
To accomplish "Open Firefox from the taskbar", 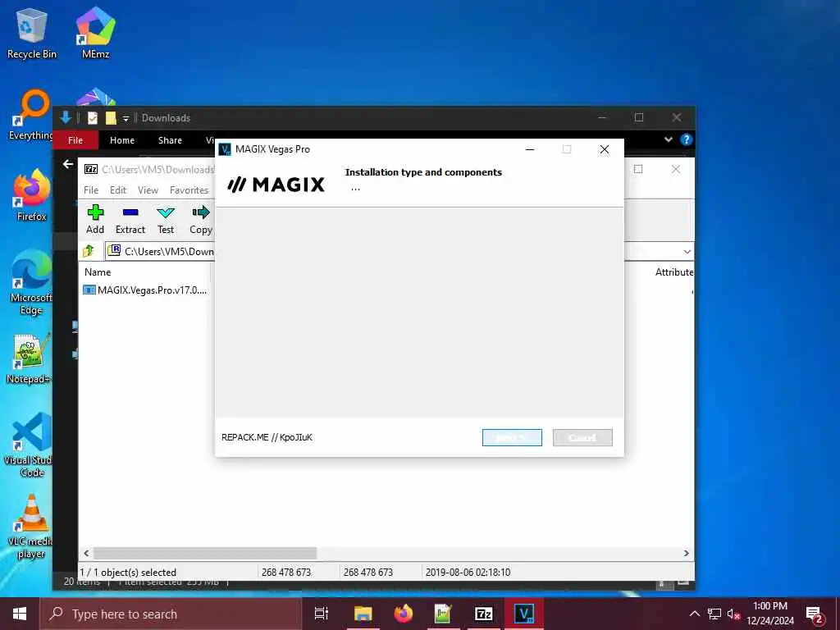I will pos(404,614).
